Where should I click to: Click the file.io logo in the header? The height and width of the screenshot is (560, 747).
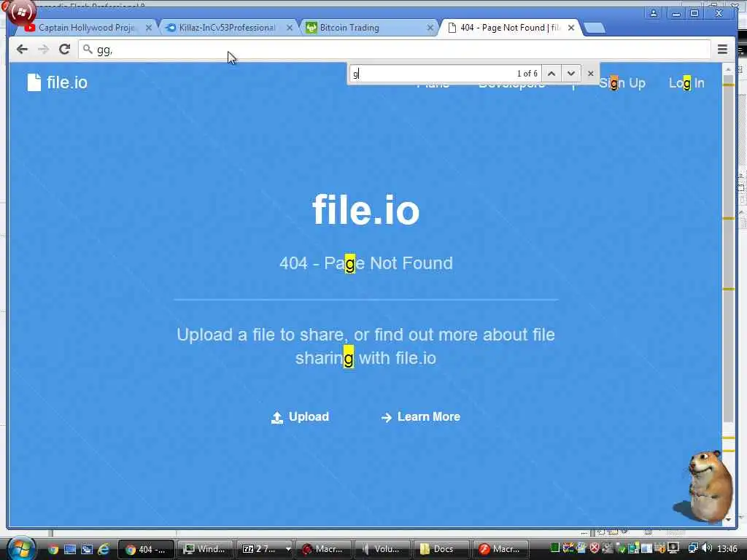(57, 82)
